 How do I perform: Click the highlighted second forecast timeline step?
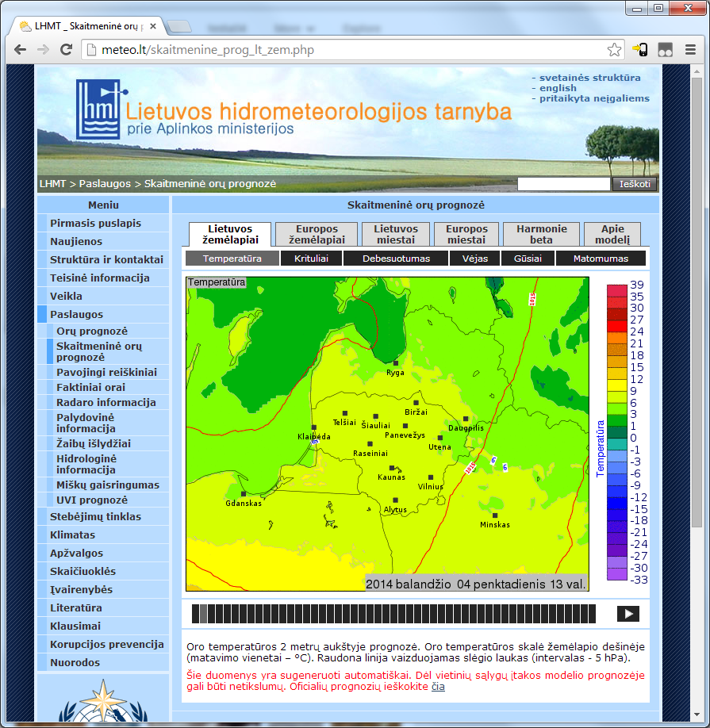coord(203,614)
